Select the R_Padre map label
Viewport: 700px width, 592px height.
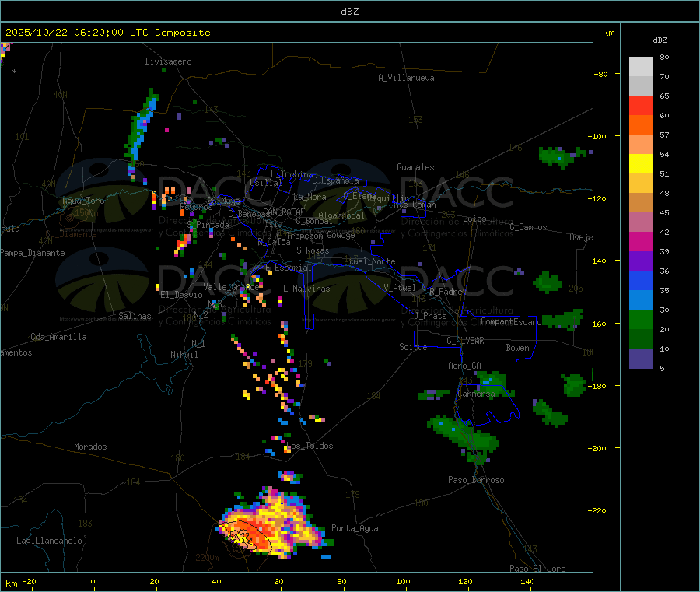click(446, 292)
